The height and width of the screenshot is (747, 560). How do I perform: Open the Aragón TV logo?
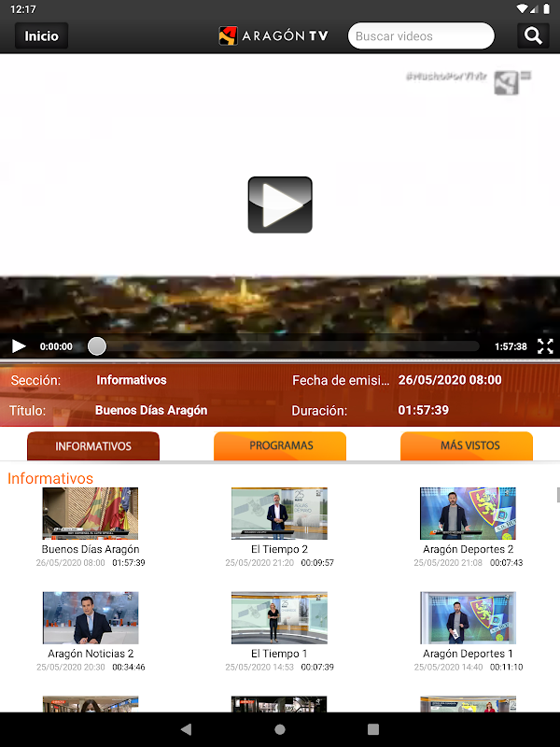click(x=273, y=35)
